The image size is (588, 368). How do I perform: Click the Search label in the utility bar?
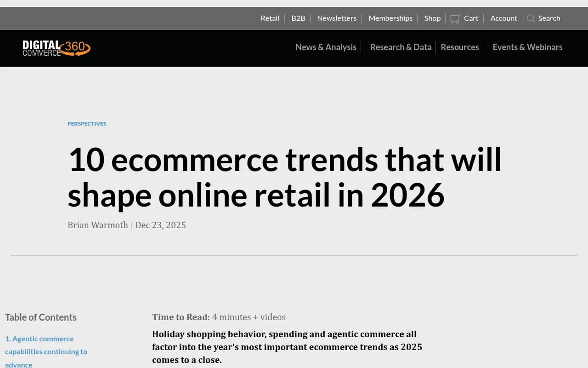point(549,18)
